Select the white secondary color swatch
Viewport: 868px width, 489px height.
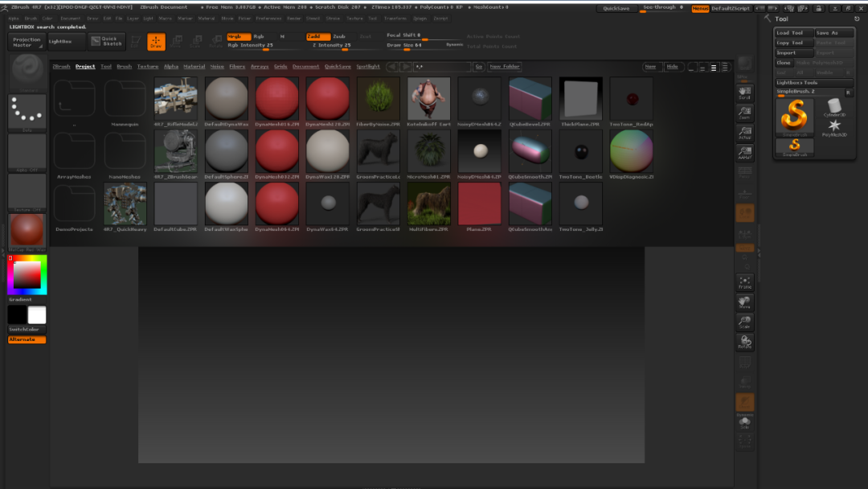pos(37,314)
